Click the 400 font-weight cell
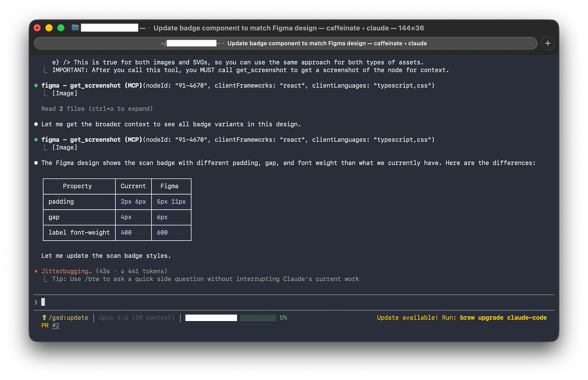The height and width of the screenshot is (380, 588). 126,233
